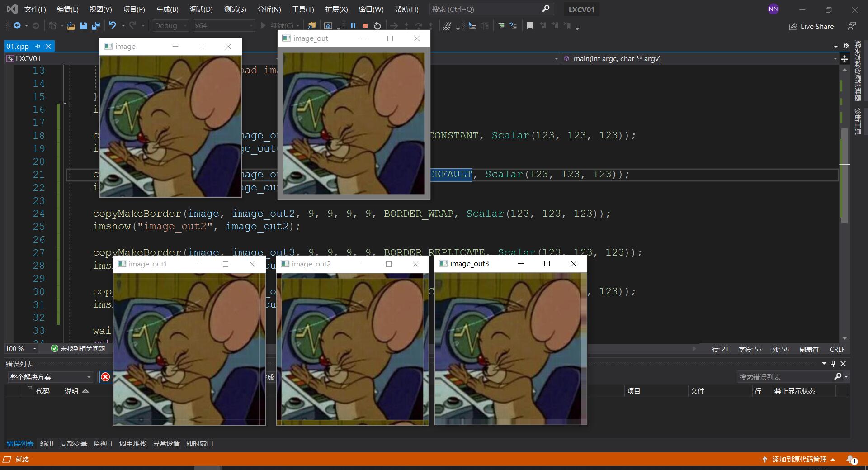Click the image_out2 window title bar
This screenshot has height=470, width=868.
click(x=353, y=264)
